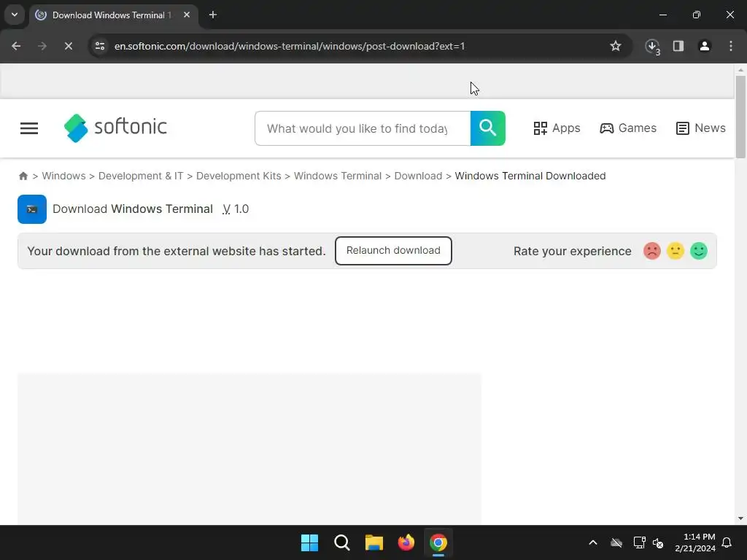Open the notifications bell

[727, 542]
